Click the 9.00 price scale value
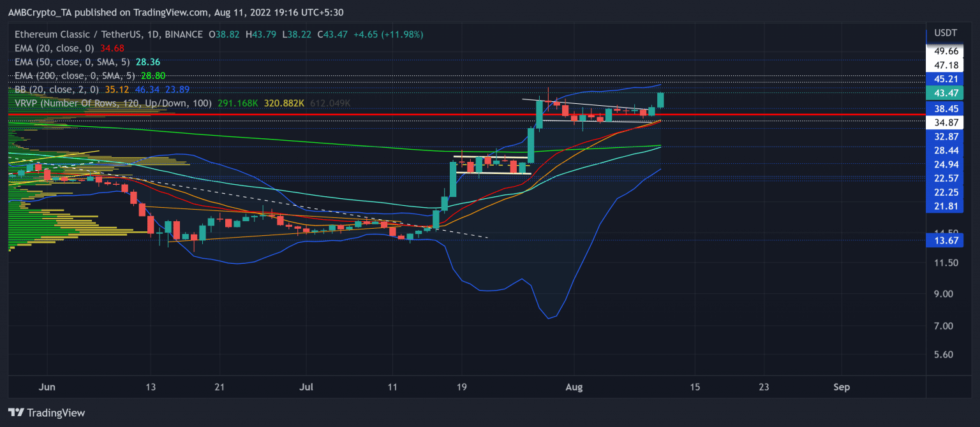The image size is (980, 427). point(945,294)
